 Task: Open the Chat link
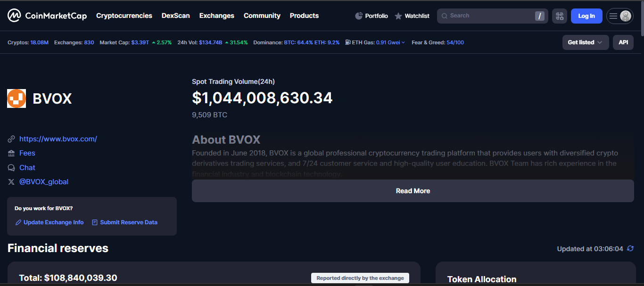click(27, 168)
